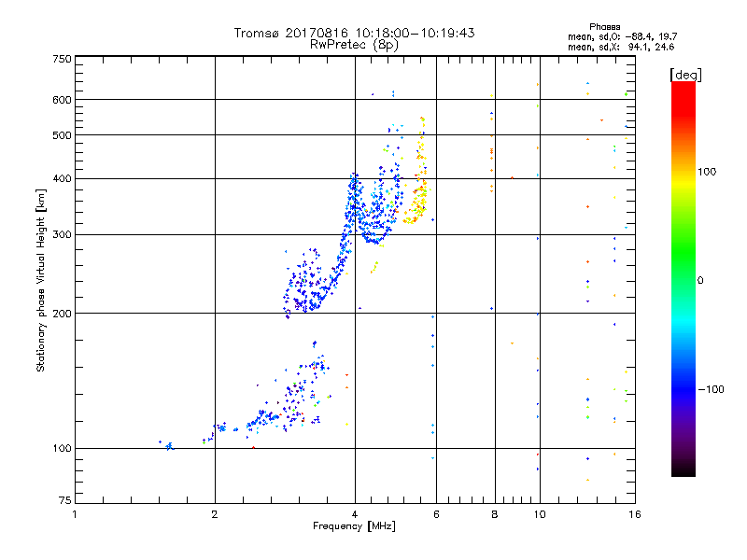Click the x-axis tick label '16'
The width and height of the screenshot is (747, 560).
point(635,514)
